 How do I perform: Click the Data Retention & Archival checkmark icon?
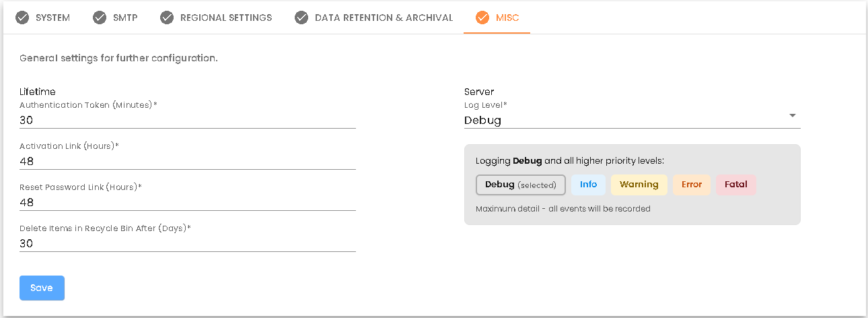(301, 18)
